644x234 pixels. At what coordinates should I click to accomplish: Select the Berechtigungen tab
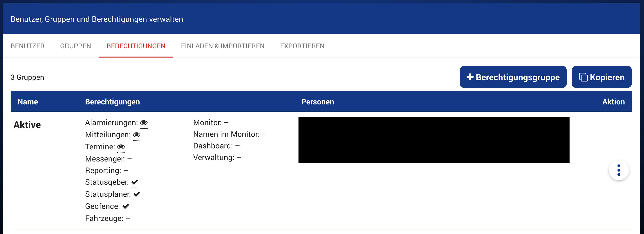(136, 46)
